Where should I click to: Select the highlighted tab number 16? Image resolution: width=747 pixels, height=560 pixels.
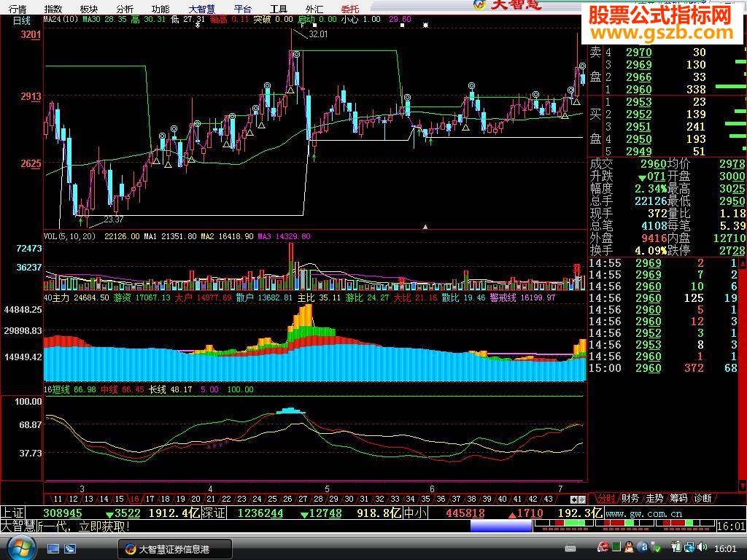pyautogui.click(x=134, y=499)
